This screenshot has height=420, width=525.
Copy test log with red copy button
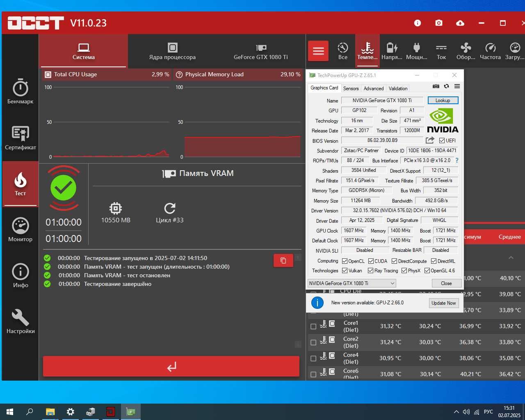[x=283, y=260]
